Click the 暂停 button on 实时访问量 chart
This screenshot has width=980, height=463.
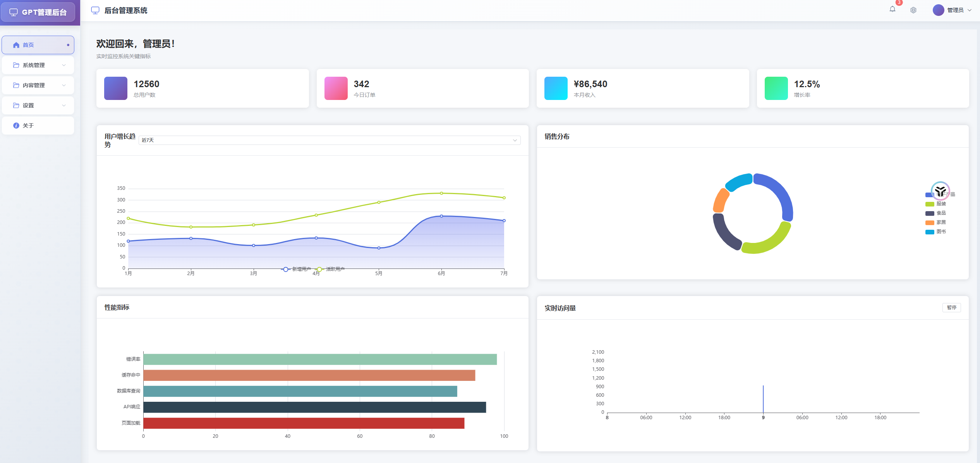tap(951, 307)
